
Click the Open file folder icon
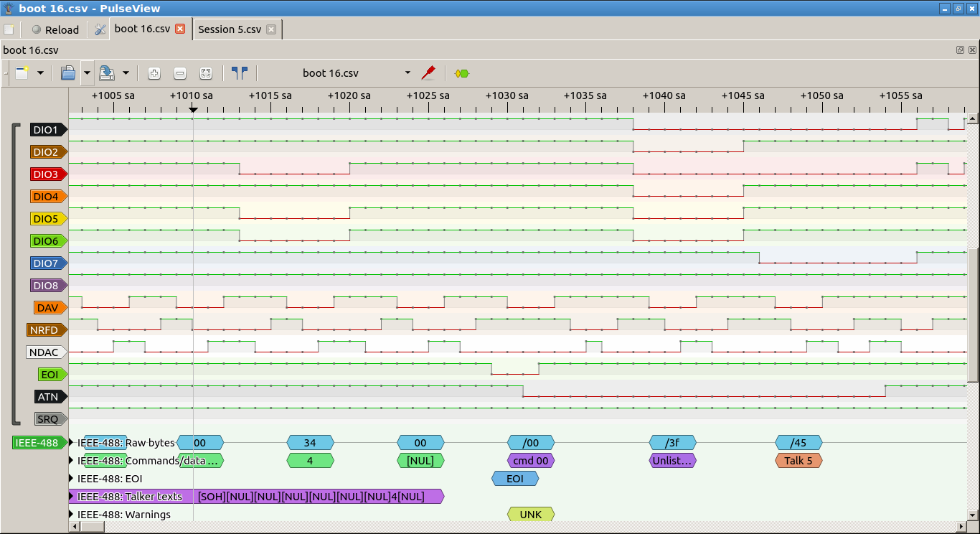(x=68, y=72)
